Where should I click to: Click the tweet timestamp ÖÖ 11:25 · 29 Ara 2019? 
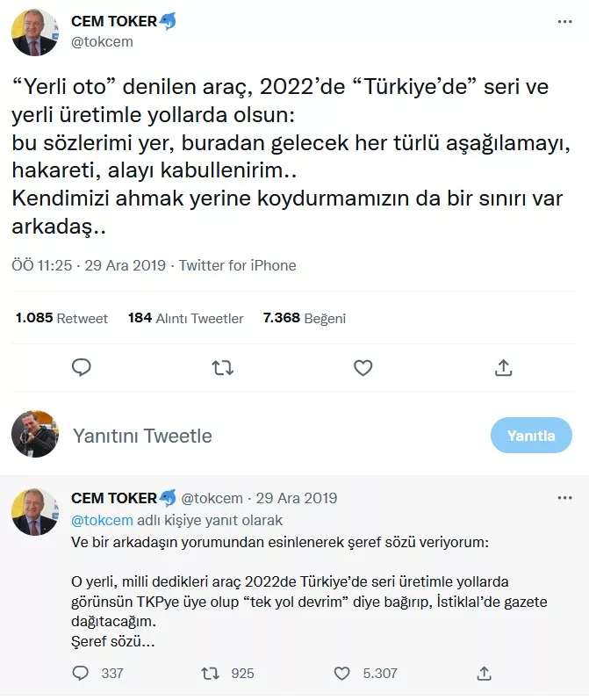pyautogui.click(x=88, y=265)
